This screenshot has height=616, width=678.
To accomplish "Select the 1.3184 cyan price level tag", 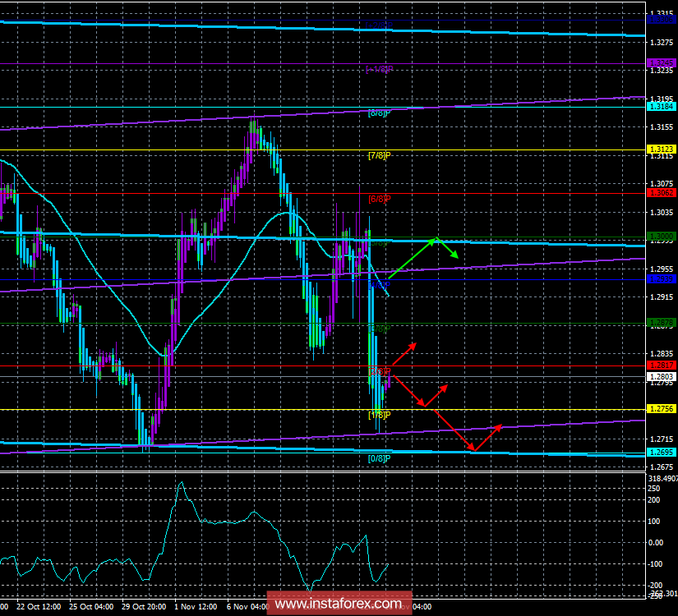I will 661,106.
